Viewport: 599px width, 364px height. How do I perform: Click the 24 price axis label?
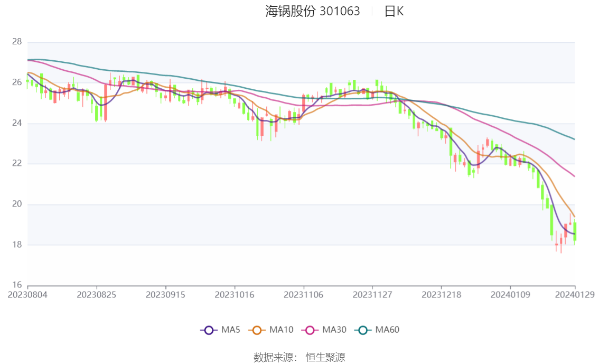[17, 123]
